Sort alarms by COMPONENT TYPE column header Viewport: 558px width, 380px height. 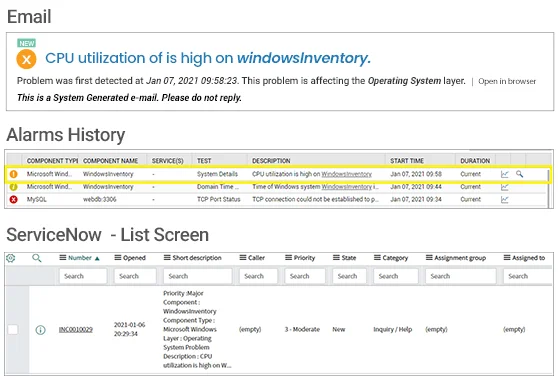click(x=52, y=161)
